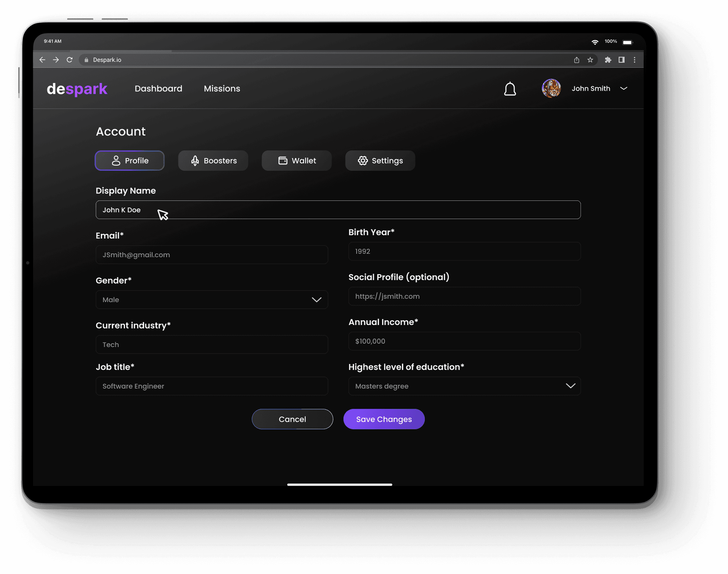Click the Job title field
Viewport: 728px width, 574px height.
(x=212, y=386)
